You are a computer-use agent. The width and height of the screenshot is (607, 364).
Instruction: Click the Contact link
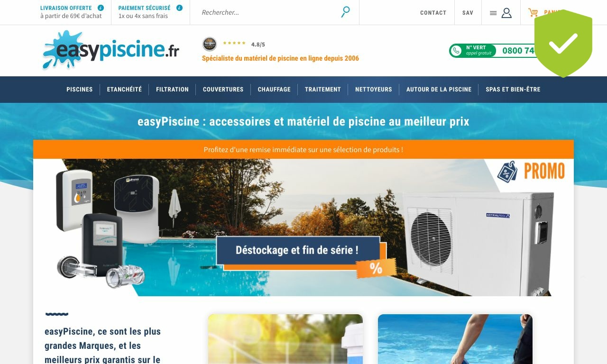(x=433, y=13)
